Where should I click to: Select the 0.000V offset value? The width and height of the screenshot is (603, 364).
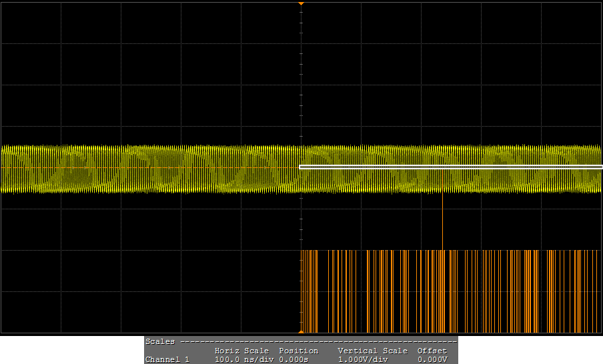(432, 359)
